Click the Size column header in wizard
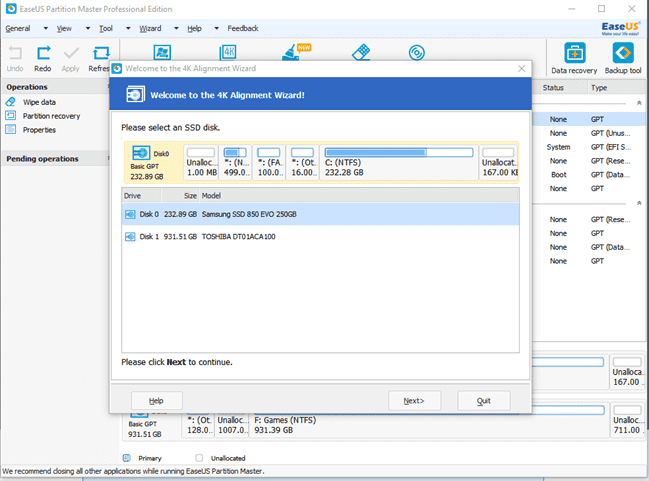The width and height of the screenshot is (649, 481). click(x=180, y=196)
